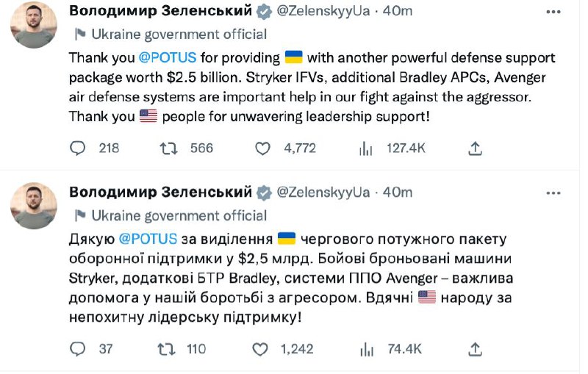Open second tweet's profile avatar

(x=34, y=206)
